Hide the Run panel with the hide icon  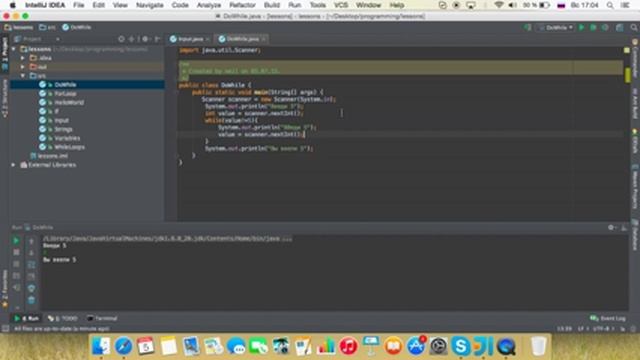pyautogui.click(x=624, y=227)
